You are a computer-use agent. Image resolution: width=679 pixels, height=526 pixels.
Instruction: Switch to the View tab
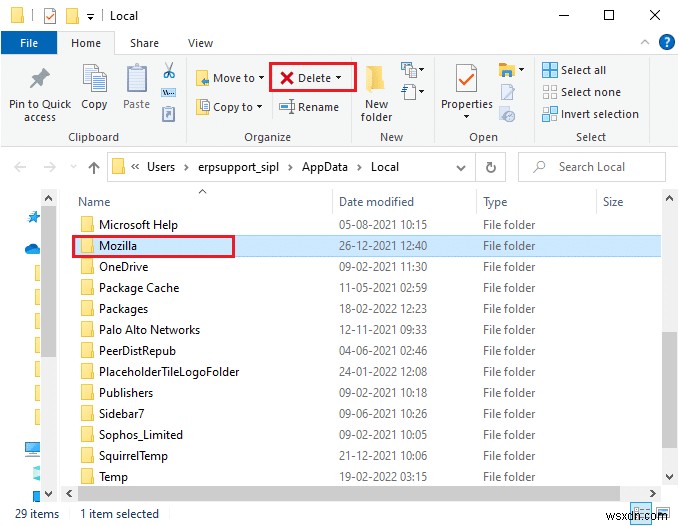coord(200,43)
